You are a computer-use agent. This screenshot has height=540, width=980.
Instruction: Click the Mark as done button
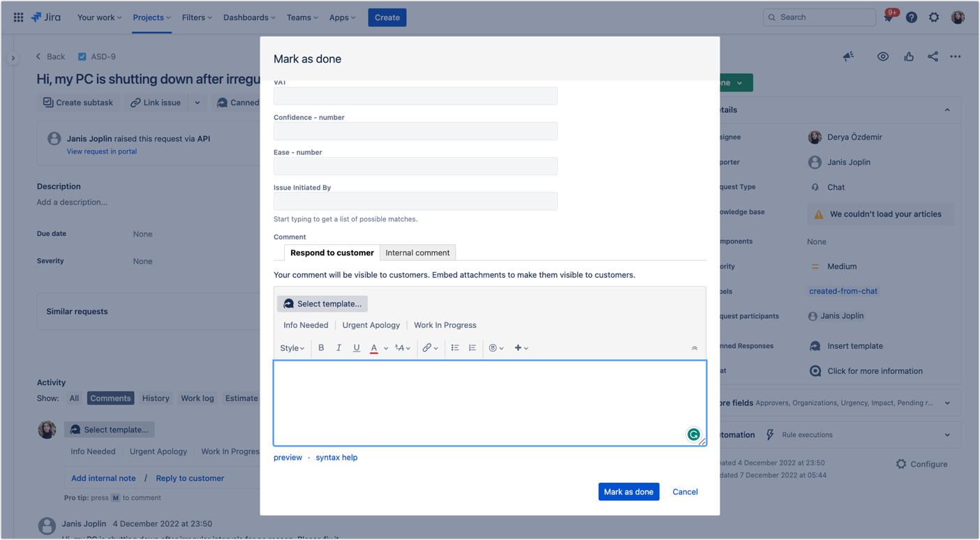628,491
